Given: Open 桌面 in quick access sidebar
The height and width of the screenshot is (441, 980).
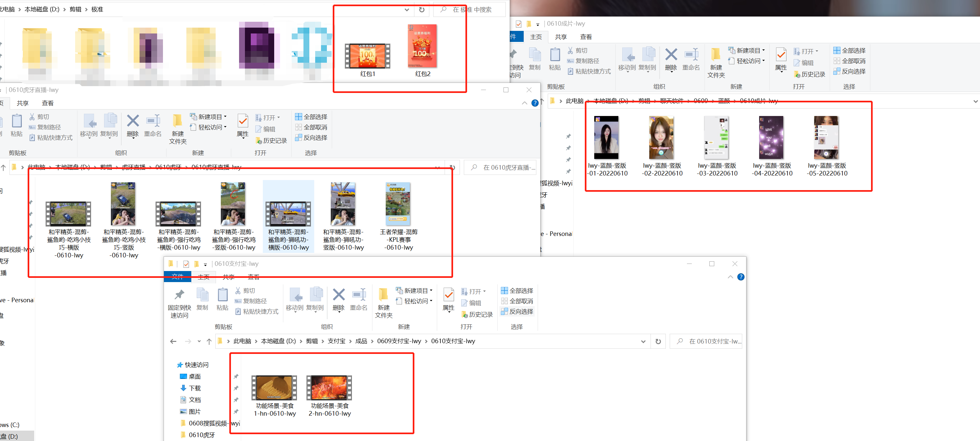Looking at the screenshot, I should (190, 376).
